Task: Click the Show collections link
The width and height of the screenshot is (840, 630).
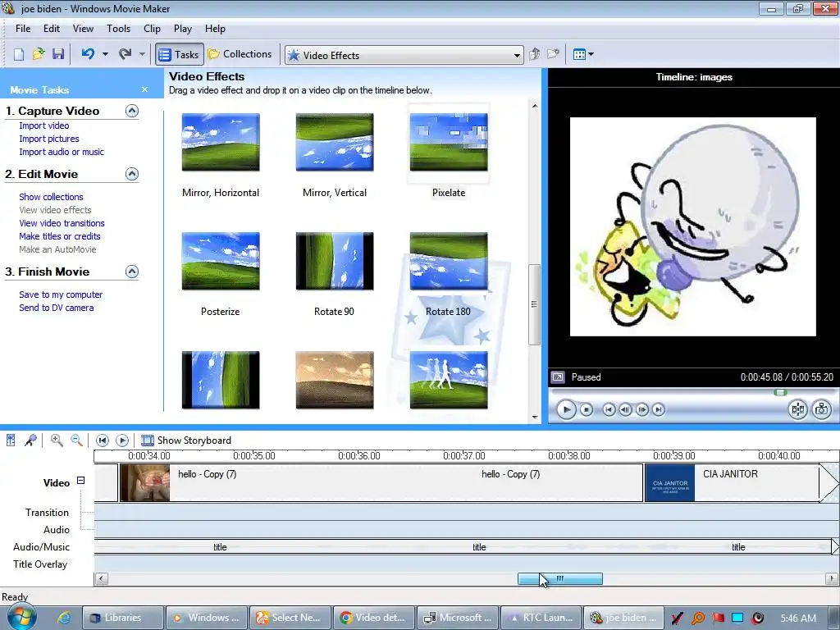Action: point(51,197)
